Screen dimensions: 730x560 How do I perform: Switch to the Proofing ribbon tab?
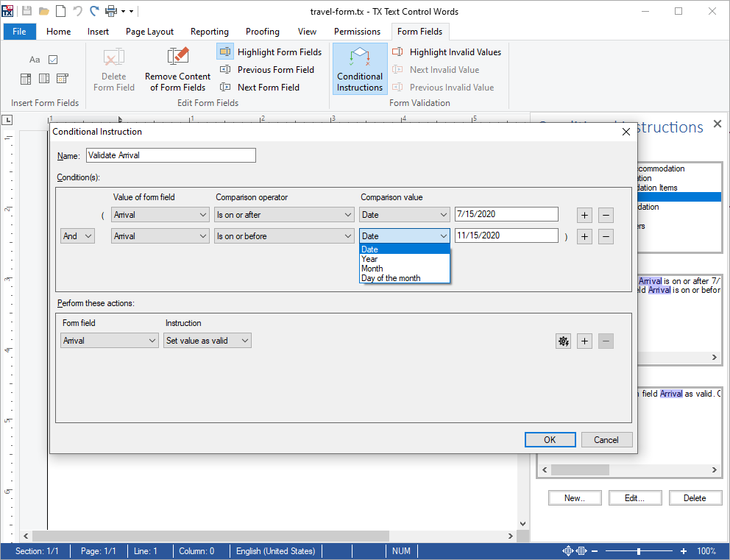[262, 32]
